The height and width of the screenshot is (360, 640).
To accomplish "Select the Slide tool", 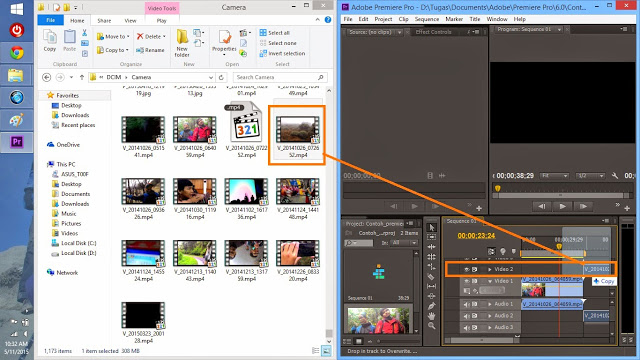I will pos(432,296).
